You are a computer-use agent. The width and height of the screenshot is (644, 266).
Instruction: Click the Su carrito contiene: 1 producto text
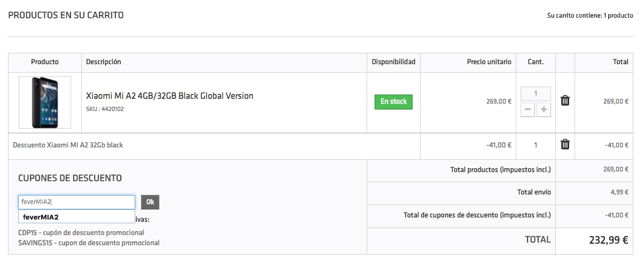(590, 15)
